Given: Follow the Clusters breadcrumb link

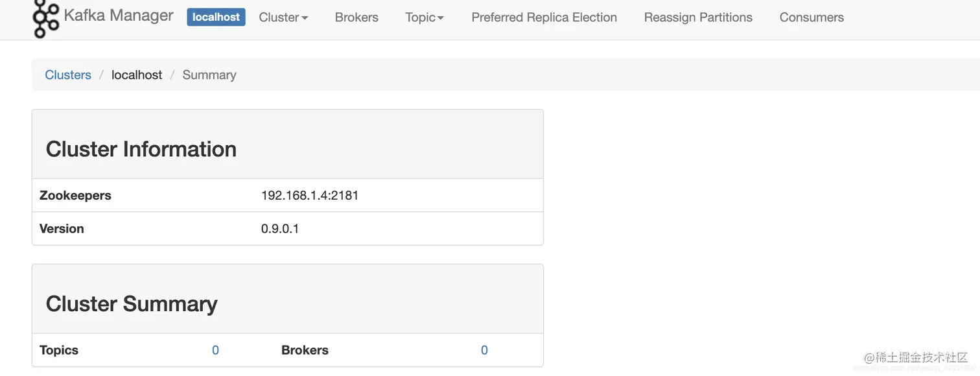Looking at the screenshot, I should (68, 75).
